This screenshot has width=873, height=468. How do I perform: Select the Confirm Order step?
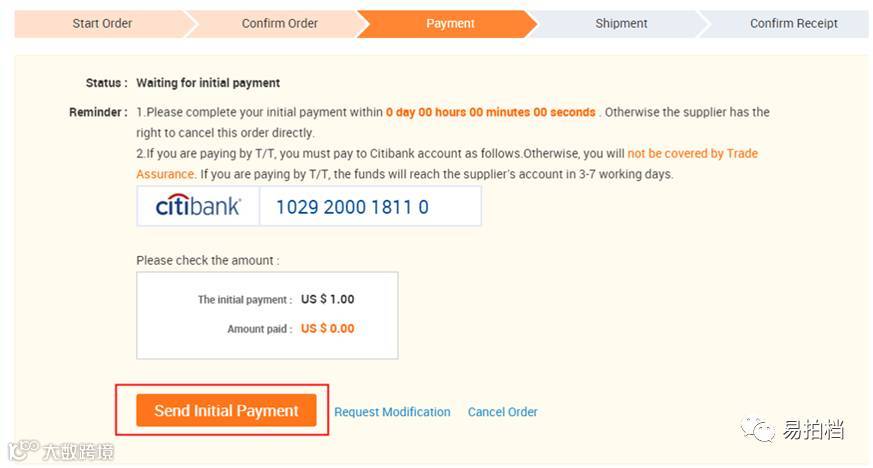click(x=279, y=23)
